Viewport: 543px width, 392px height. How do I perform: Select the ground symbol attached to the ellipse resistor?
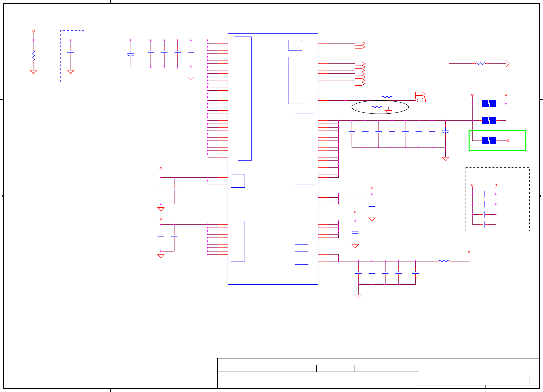[x=388, y=112]
